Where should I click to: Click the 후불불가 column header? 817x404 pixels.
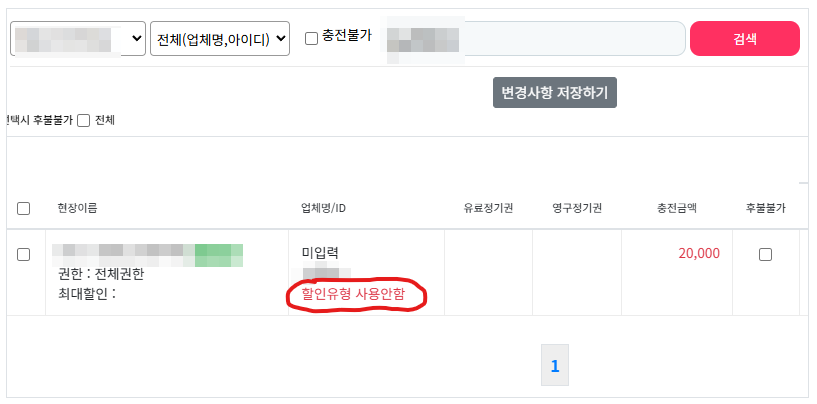[x=765, y=208]
